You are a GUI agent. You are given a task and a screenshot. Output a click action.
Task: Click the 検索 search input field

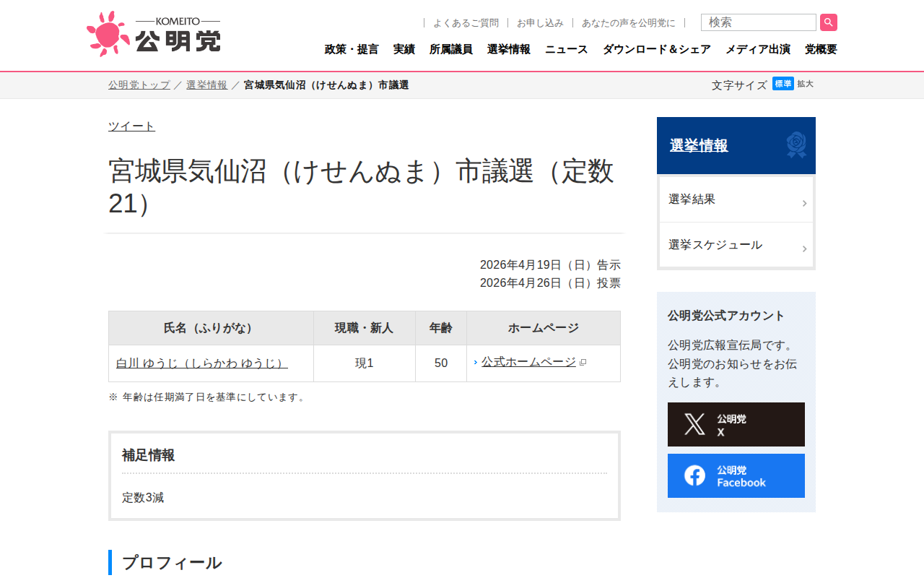(x=759, y=22)
